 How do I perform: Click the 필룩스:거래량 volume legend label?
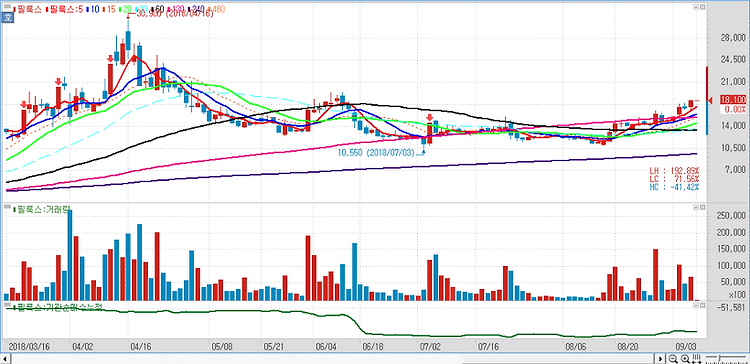pyautogui.click(x=42, y=210)
